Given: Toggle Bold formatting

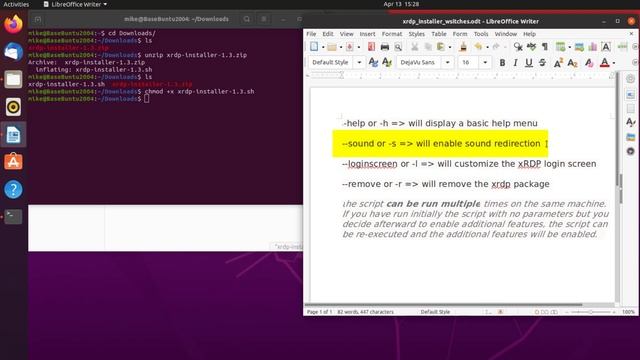Looking at the screenshot, I should (x=502, y=62).
